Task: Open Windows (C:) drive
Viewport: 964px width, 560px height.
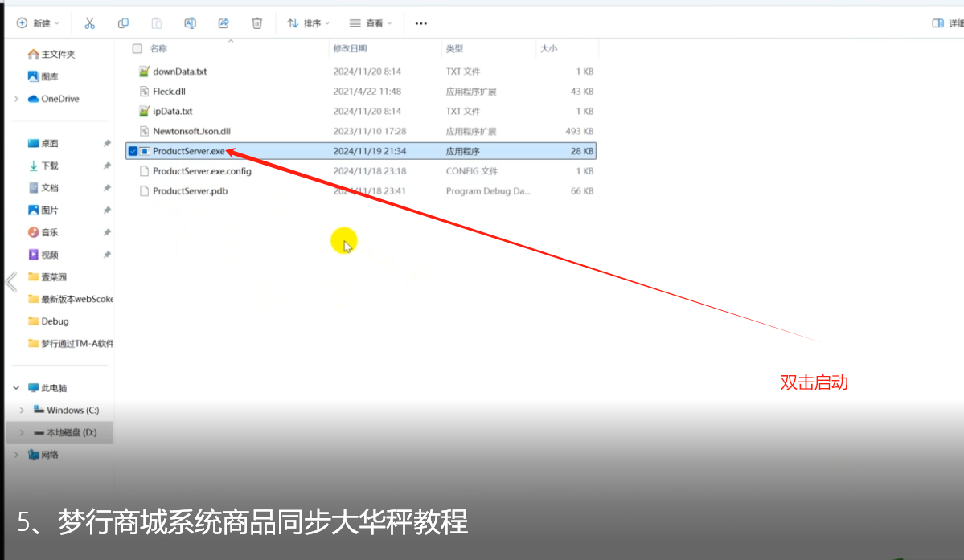Action: coord(66,411)
